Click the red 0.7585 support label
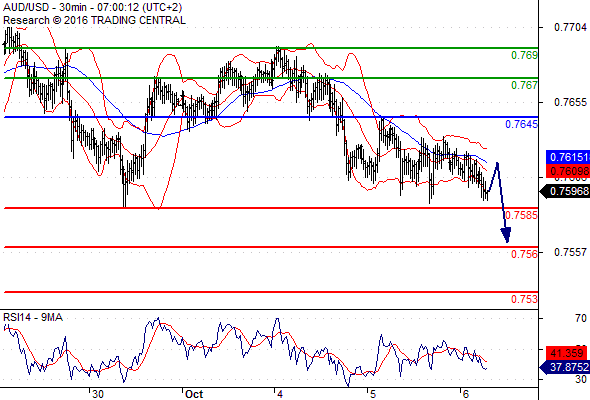Image resolution: width=590 pixels, height=400 pixels. pos(521,215)
